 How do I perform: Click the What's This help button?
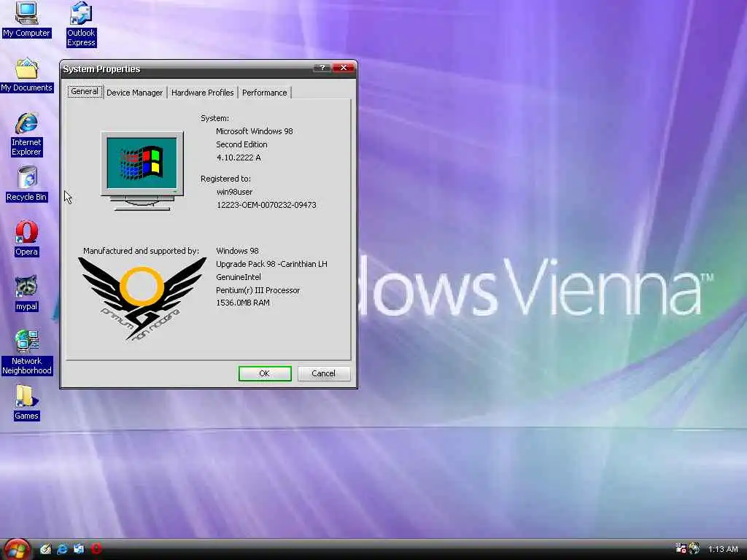pyautogui.click(x=322, y=68)
